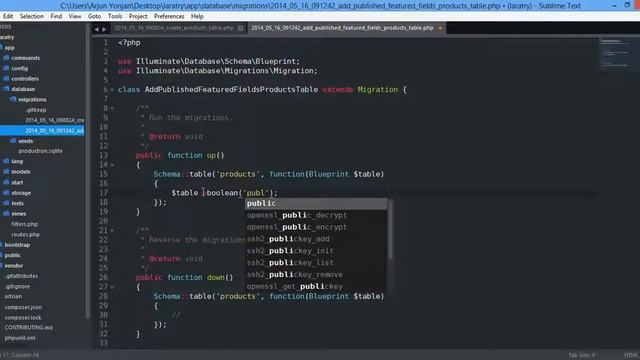Open composer.lock file

pyautogui.click(x=23, y=317)
